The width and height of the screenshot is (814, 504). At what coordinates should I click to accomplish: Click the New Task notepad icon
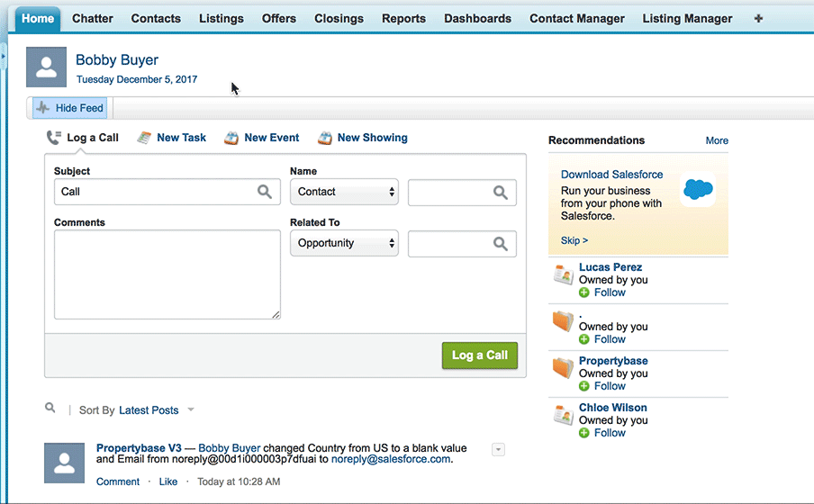click(x=144, y=138)
